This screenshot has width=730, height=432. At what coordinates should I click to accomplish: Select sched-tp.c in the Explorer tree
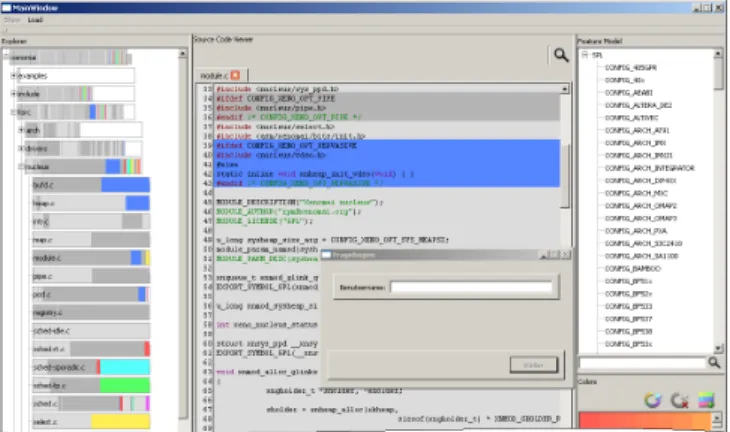91,385
